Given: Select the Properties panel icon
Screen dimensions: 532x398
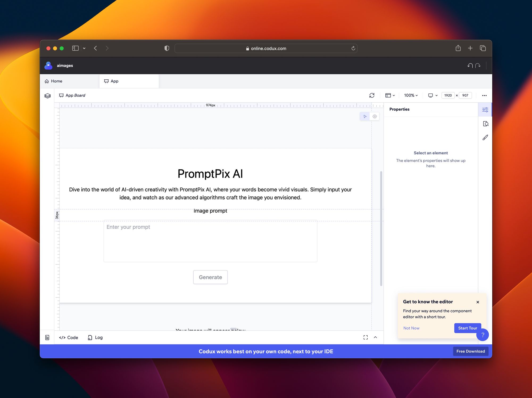Looking at the screenshot, I should pyautogui.click(x=485, y=109).
